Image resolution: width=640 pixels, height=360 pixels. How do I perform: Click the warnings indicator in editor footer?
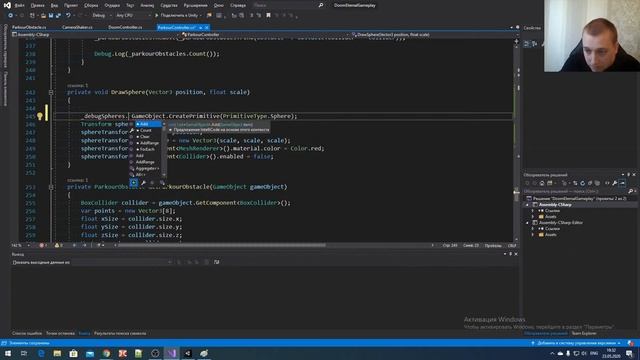(x=59, y=245)
